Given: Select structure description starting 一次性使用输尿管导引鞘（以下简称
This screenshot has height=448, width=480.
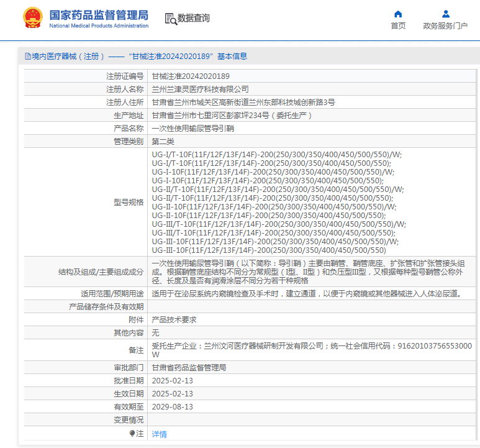Looking at the screenshot, I should coord(309,272).
